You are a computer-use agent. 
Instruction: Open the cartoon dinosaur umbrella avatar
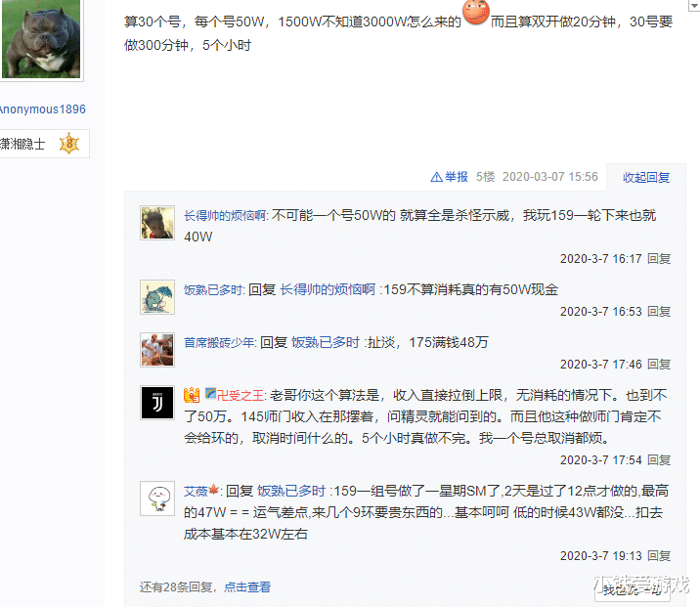pyautogui.click(x=157, y=297)
